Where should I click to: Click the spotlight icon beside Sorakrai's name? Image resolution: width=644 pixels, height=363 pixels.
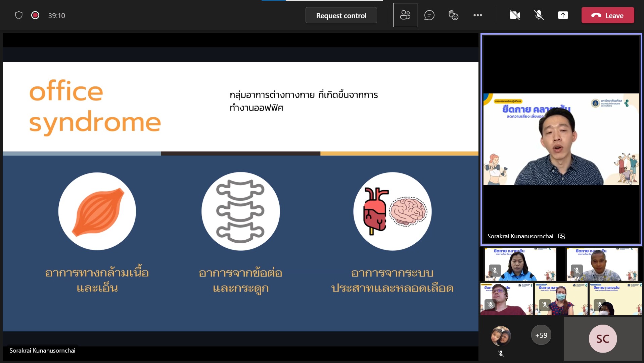[x=561, y=236]
